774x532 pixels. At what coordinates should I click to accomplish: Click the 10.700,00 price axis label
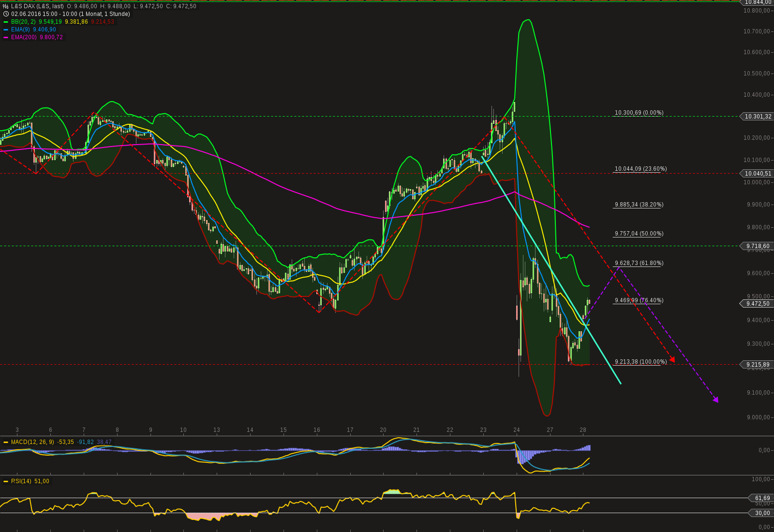pyautogui.click(x=757, y=31)
